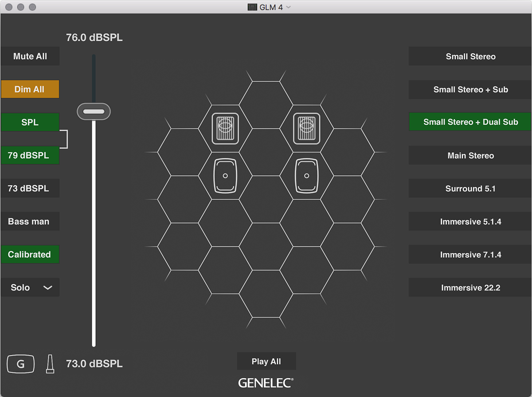Switch to Immersive 5.1.4 group

pyautogui.click(x=470, y=221)
